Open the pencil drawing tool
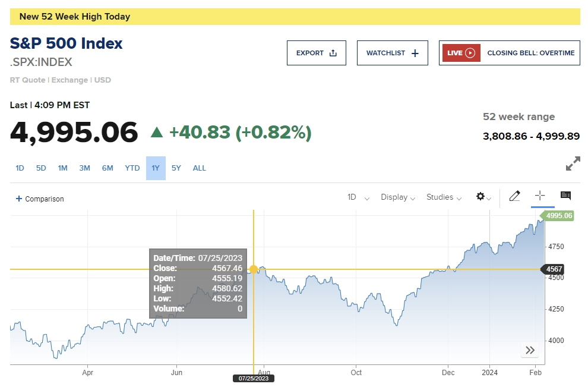The height and width of the screenshot is (387, 588). (x=514, y=196)
